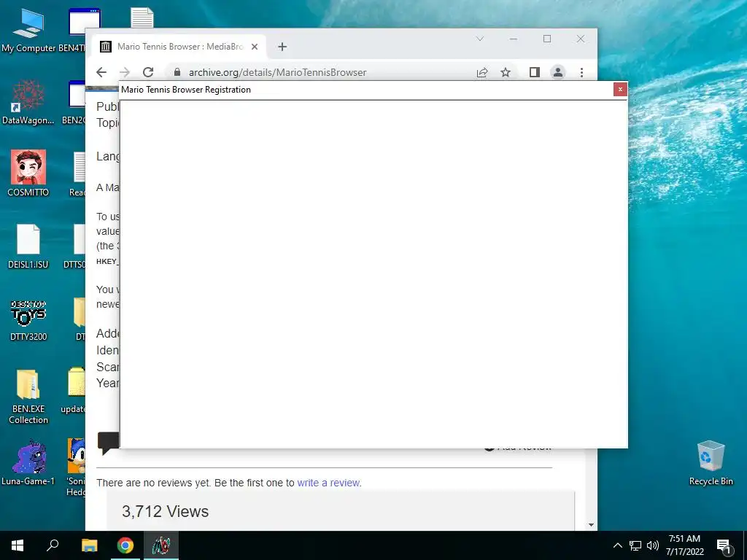The width and height of the screenshot is (747, 560).
Task: Switch to Chrome on the taskbar
Action: [125, 545]
